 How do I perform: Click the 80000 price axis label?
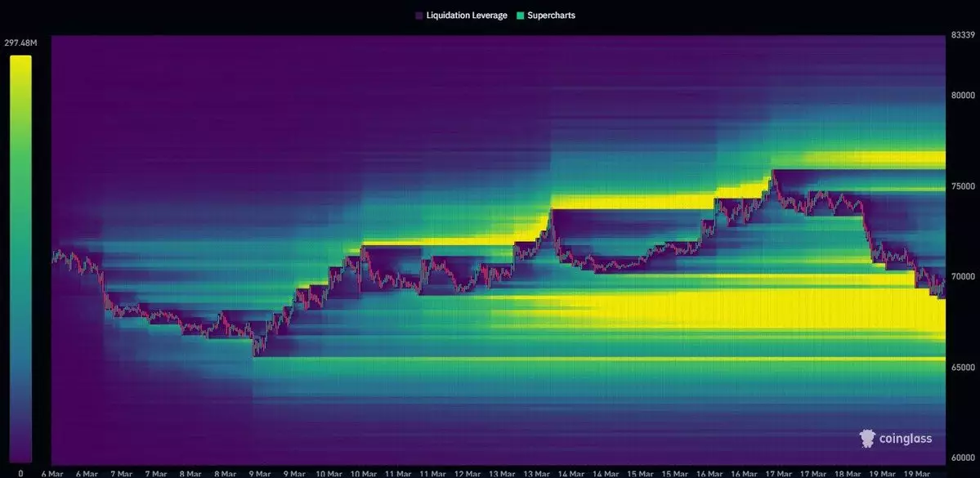click(963, 96)
